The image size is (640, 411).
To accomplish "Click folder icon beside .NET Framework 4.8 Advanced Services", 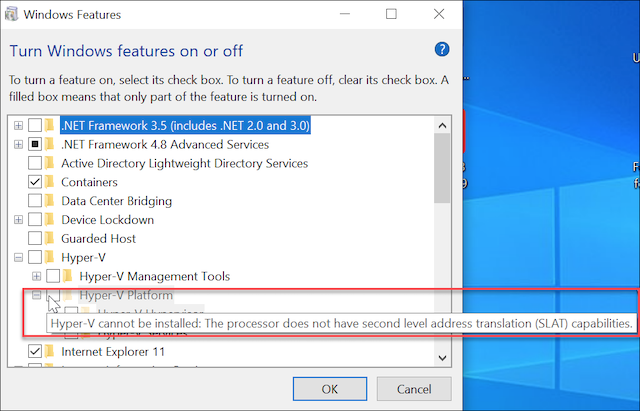I will click(49, 144).
